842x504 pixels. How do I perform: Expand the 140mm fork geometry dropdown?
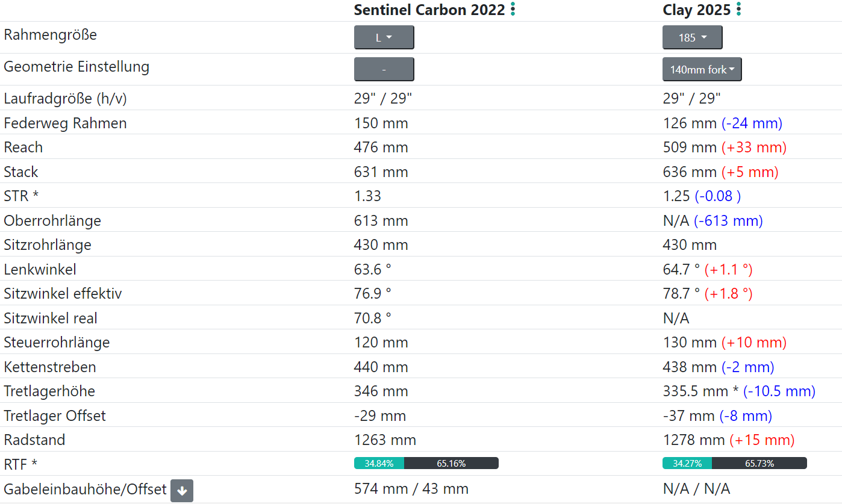click(702, 70)
